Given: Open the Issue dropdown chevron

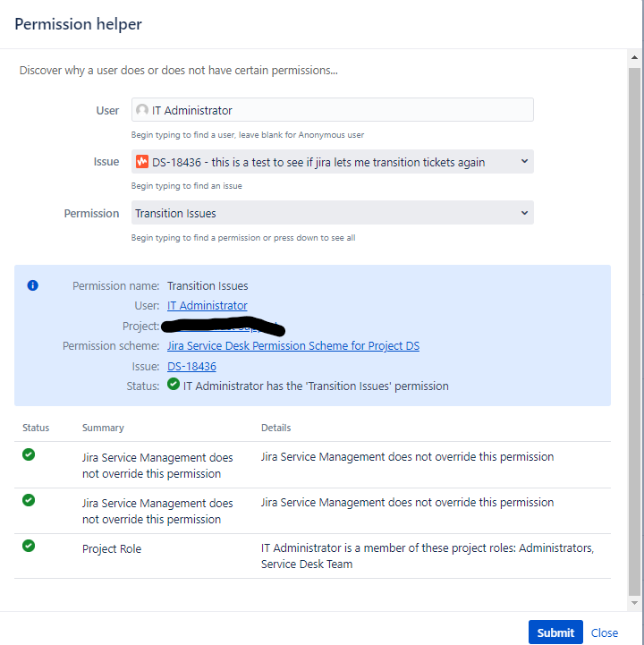Looking at the screenshot, I should click(524, 161).
